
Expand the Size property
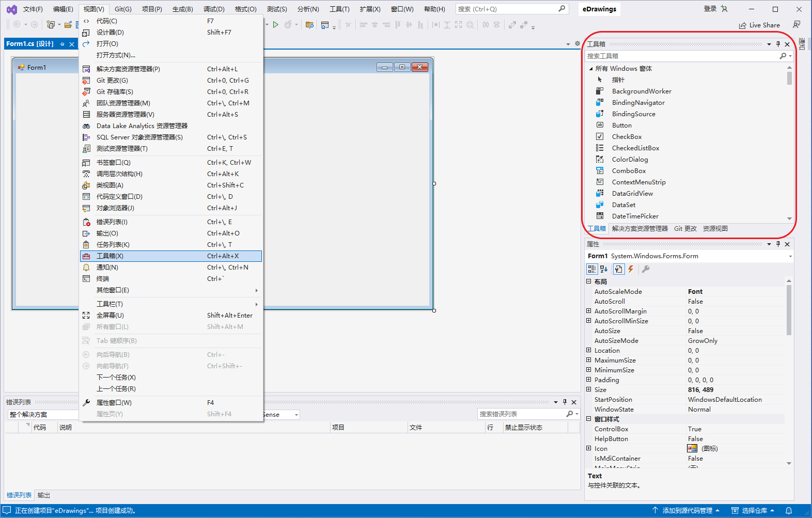click(x=588, y=389)
